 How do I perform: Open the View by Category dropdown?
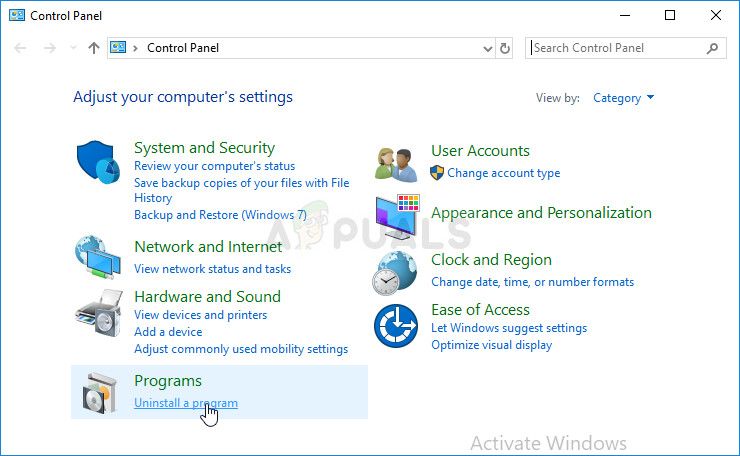point(623,98)
